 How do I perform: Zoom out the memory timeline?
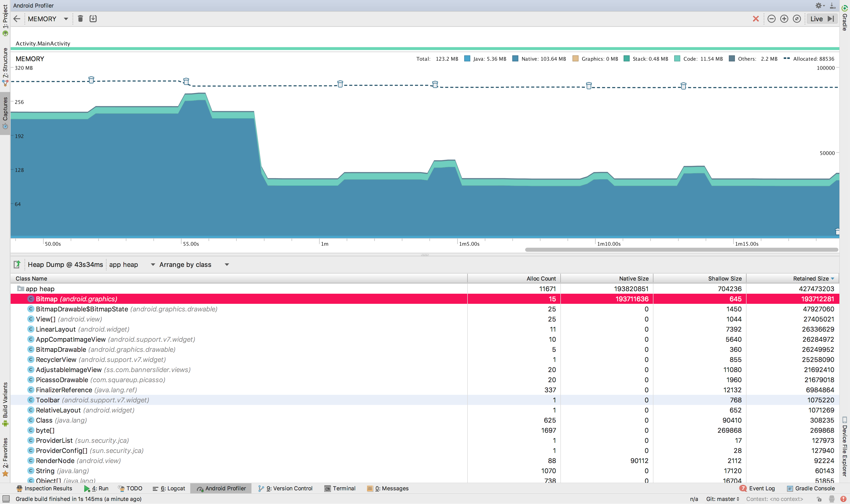771,19
